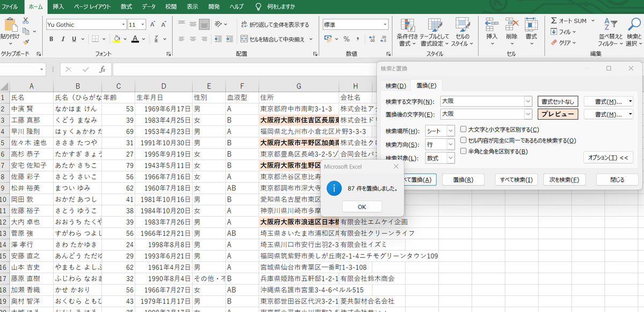Click the Paste (貼り付け) clipboard icon
The height and width of the screenshot is (312, 644).
[10, 25]
